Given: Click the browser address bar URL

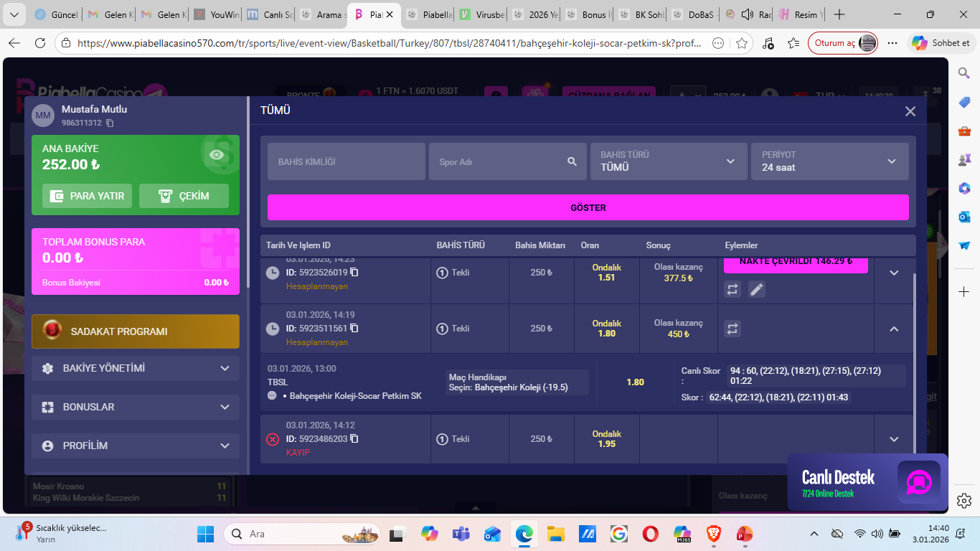Looking at the screenshot, I should 390,43.
